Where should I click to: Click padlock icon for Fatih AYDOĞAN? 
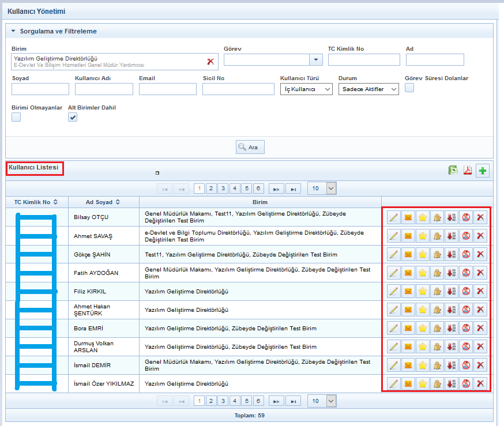[437, 273]
